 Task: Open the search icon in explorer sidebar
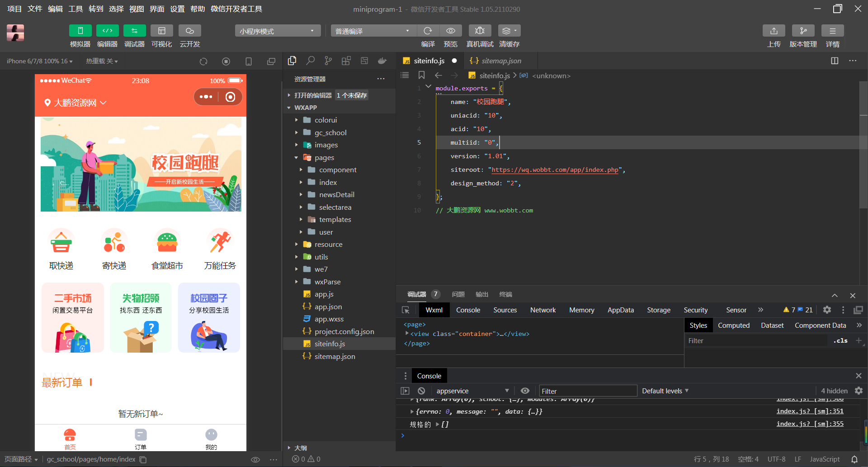(310, 61)
